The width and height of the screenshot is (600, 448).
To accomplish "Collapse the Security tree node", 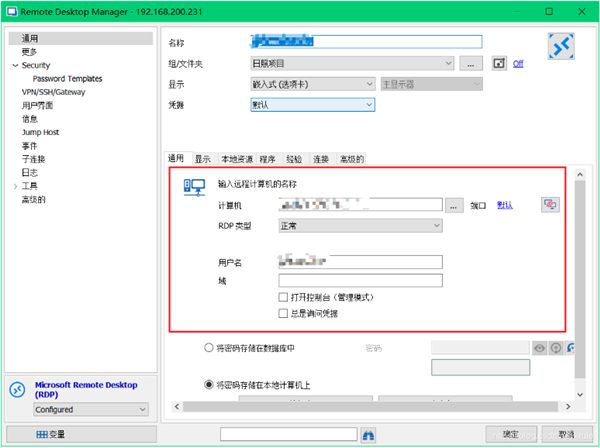I will [15, 65].
